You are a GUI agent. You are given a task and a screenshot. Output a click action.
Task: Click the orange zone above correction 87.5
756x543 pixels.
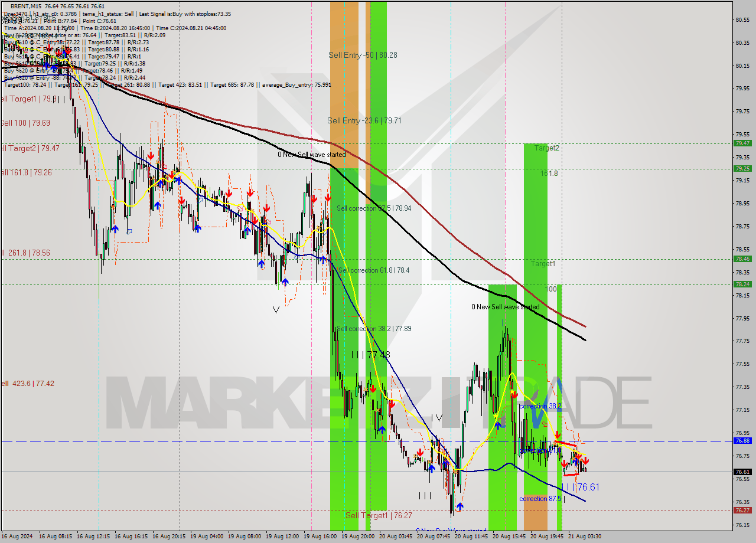536,512
